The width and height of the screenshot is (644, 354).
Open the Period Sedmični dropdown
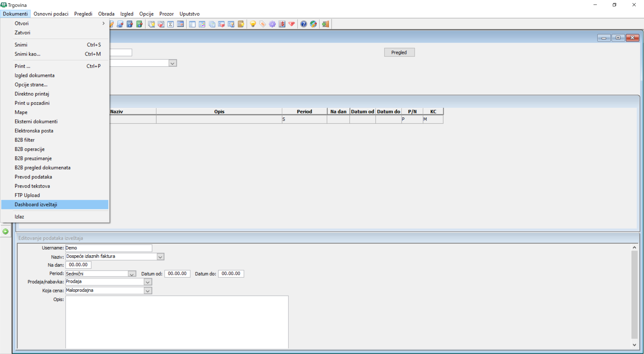pyautogui.click(x=132, y=274)
